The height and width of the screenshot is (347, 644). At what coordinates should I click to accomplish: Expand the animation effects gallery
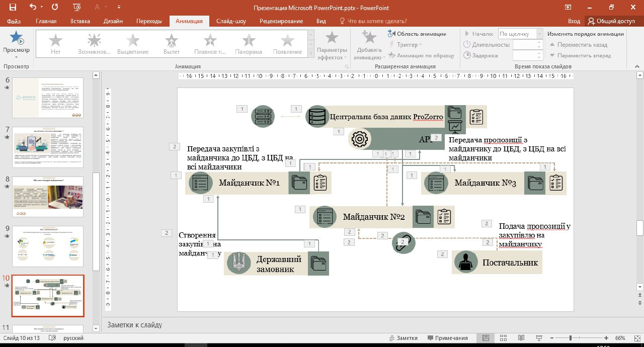(x=311, y=54)
